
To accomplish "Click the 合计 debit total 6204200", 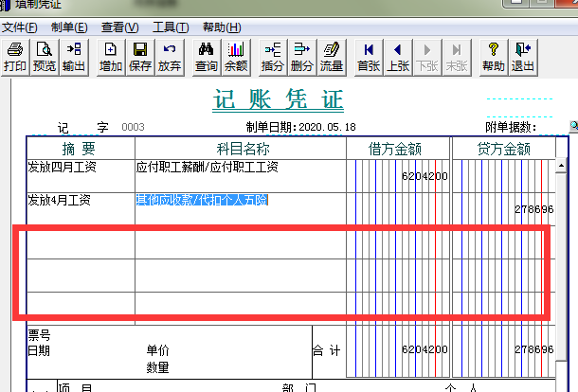I will 424,349.
